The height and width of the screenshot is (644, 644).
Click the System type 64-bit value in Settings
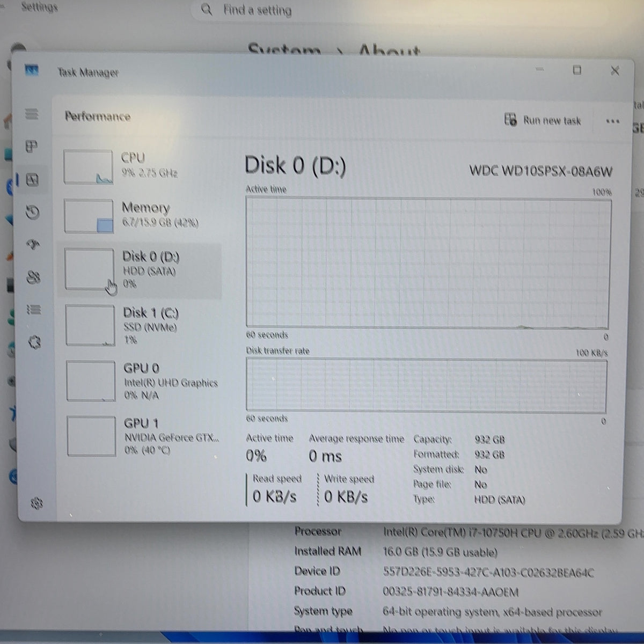[492, 612]
